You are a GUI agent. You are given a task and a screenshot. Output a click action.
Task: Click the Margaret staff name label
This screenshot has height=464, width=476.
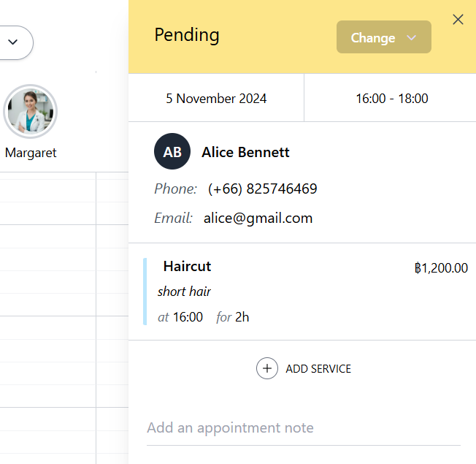coord(31,153)
